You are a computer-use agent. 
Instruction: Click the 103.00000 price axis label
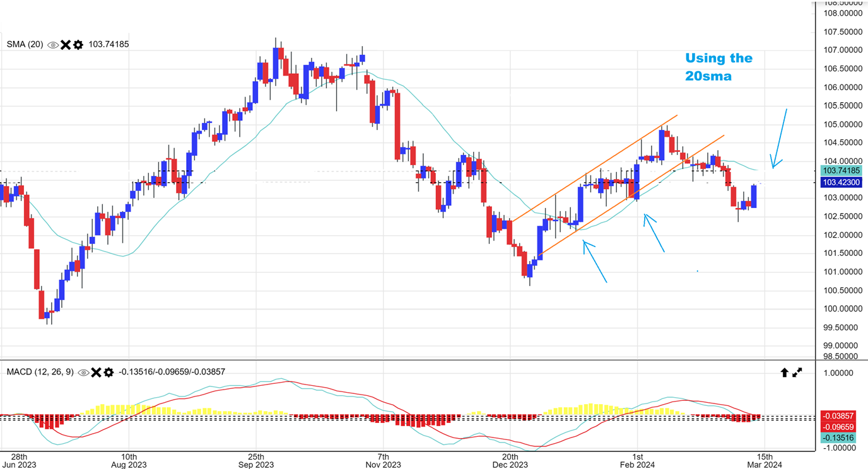(844, 198)
